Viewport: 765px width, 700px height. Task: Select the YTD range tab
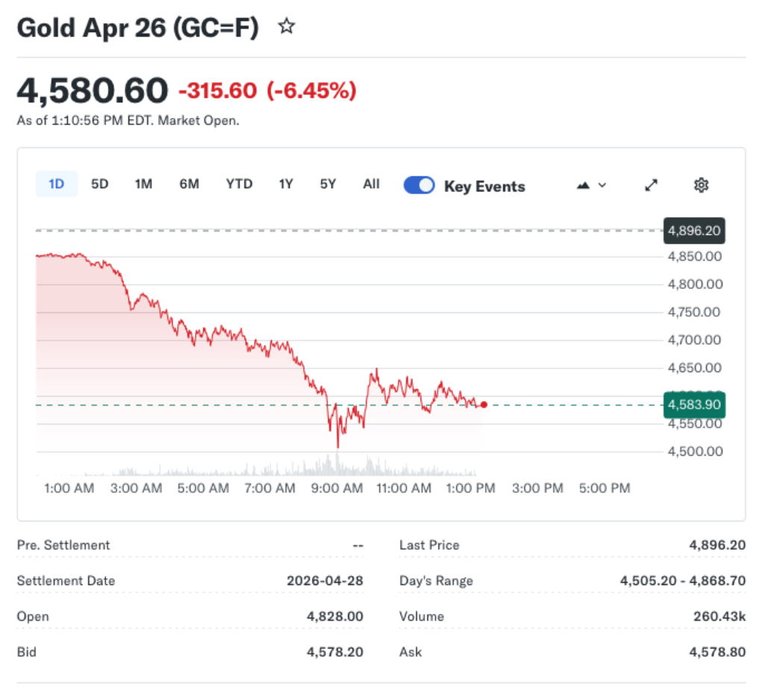238,184
